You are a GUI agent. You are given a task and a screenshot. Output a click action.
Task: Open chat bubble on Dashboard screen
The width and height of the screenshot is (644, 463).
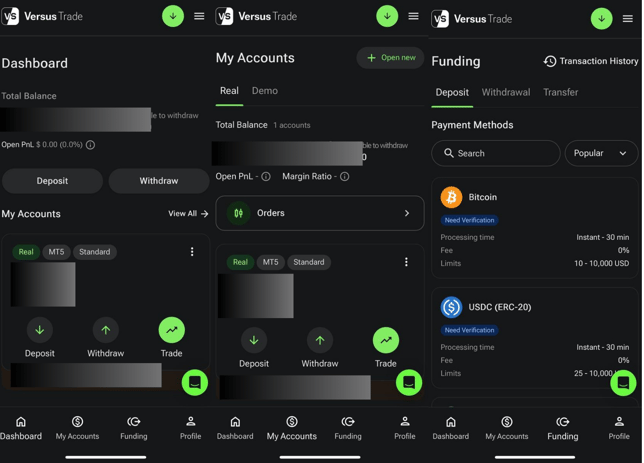coord(195,382)
